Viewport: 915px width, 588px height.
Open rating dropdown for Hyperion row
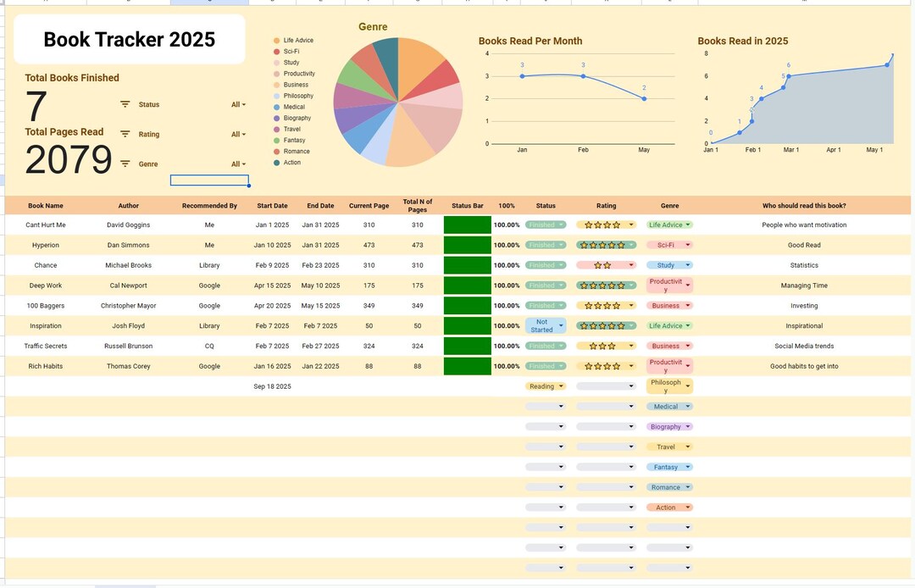(x=606, y=245)
